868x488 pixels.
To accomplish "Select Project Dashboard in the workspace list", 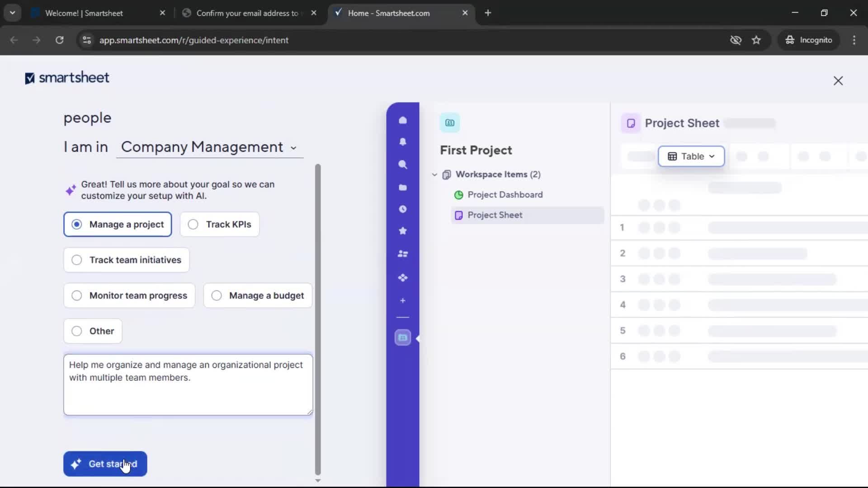I will 505,195.
